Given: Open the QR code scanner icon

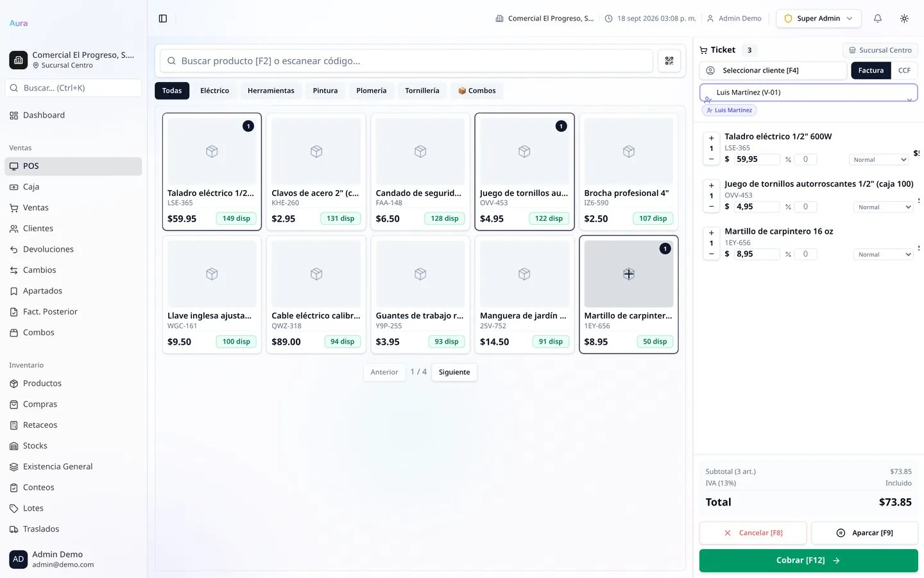Looking at the screenshot, I should [669, 61].
